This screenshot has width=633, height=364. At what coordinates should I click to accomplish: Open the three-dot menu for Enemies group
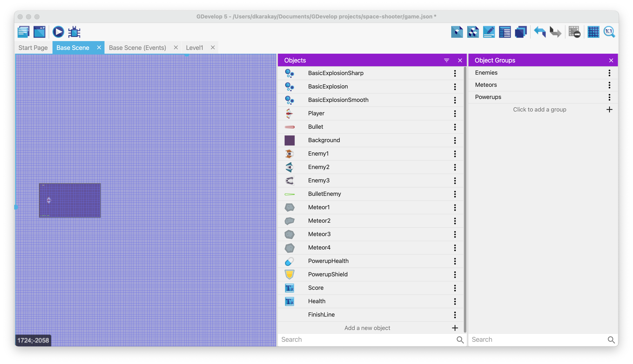coord(609,73)
